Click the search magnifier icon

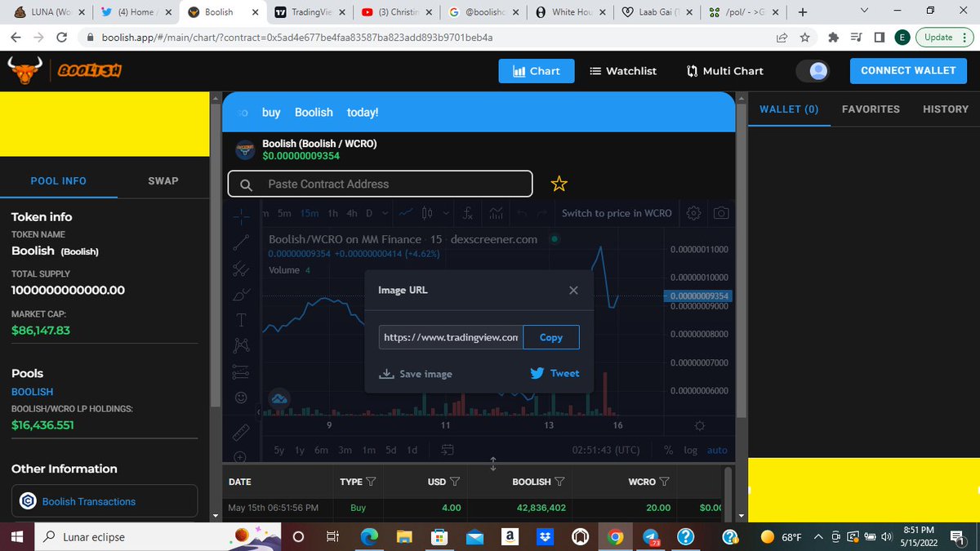[x=246, y=184]
